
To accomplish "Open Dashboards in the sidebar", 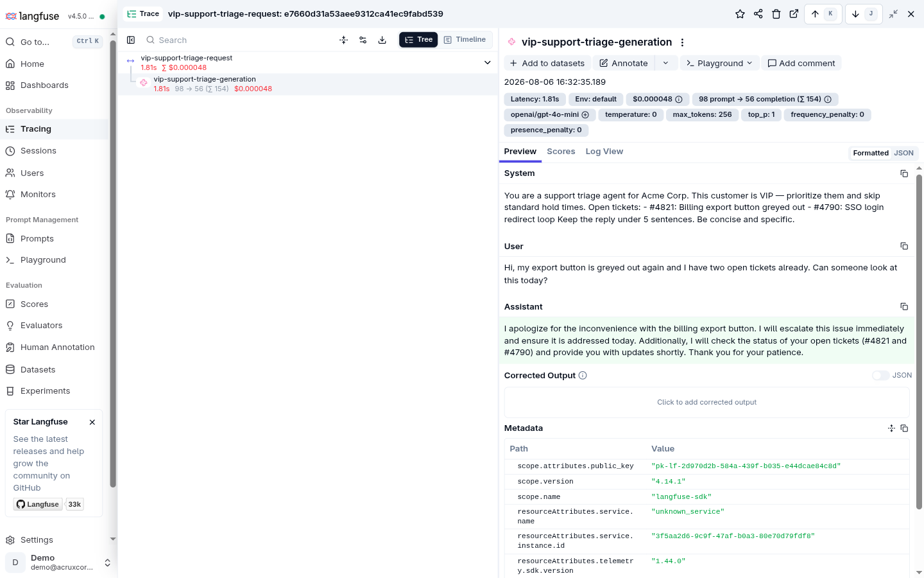I will [55, 85].
